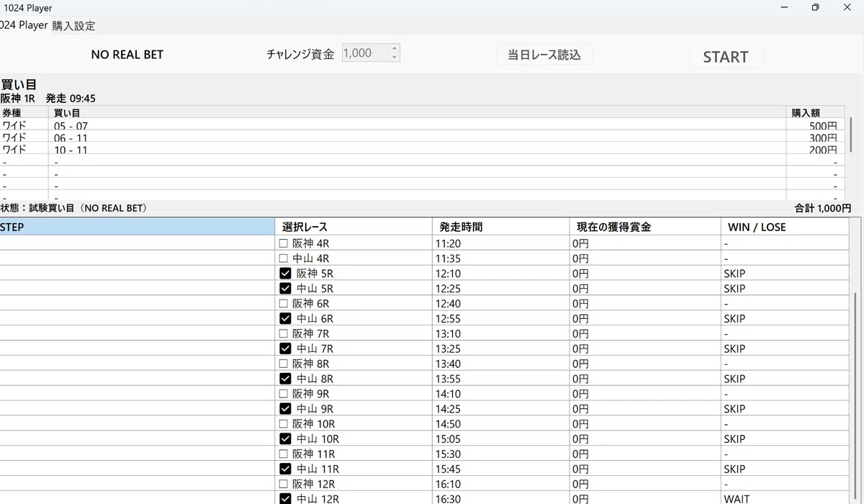Click the 買い目 list vertical scrollbar
Image resolution: width=864 pixels, height=504 pixels.
point(852,134)
